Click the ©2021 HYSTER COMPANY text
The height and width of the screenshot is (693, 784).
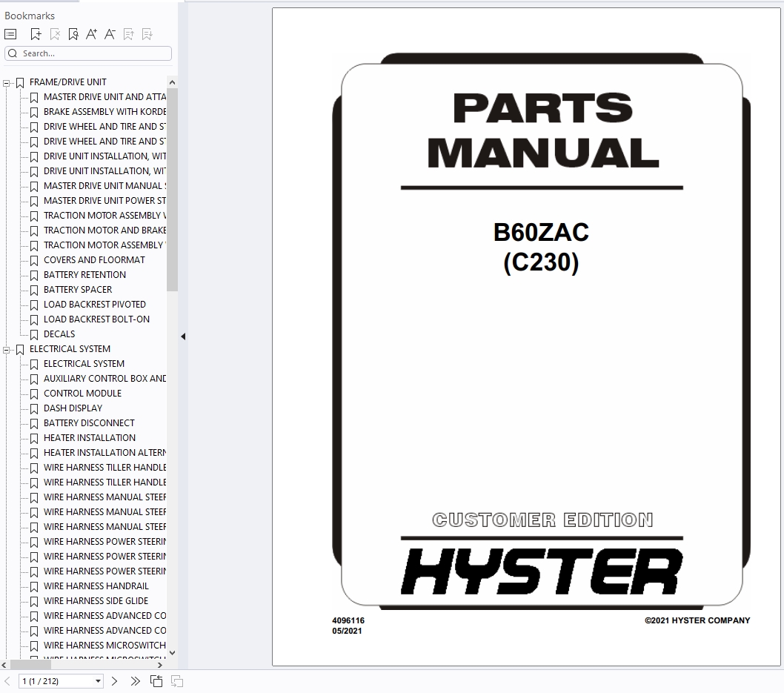click(697, 620)
